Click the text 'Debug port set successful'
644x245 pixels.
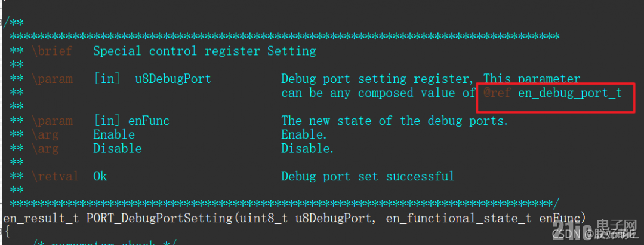point(368,177)
